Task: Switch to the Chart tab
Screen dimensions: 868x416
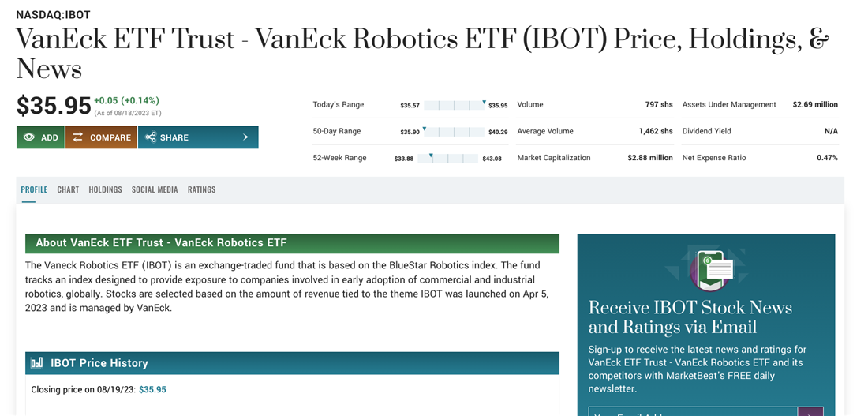Action: [68, 189]
